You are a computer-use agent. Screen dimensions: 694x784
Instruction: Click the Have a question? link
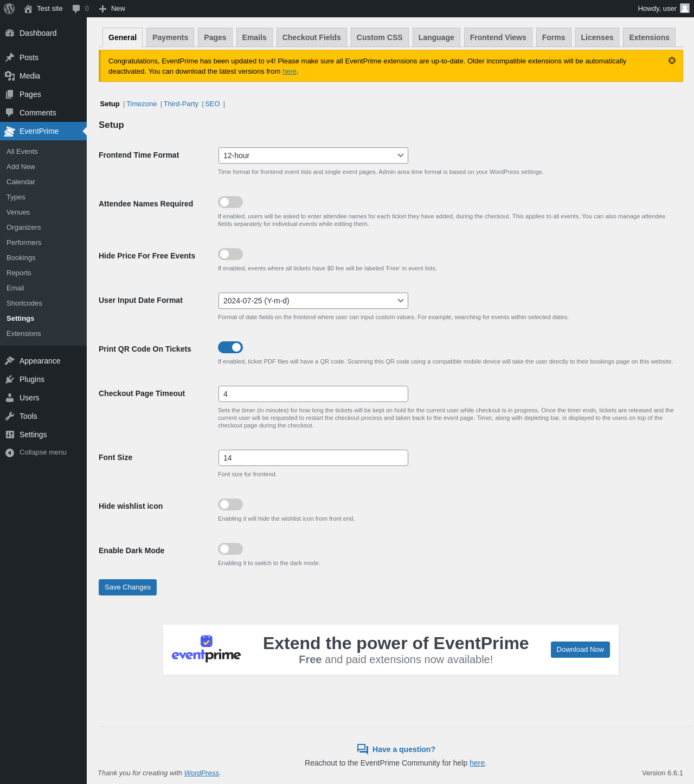(x=404, y=749)
